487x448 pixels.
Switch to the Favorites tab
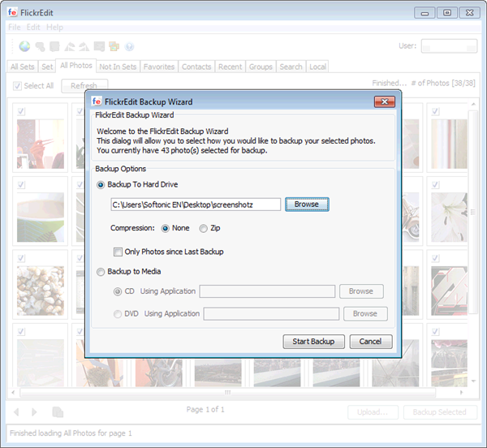click(159, 67)
